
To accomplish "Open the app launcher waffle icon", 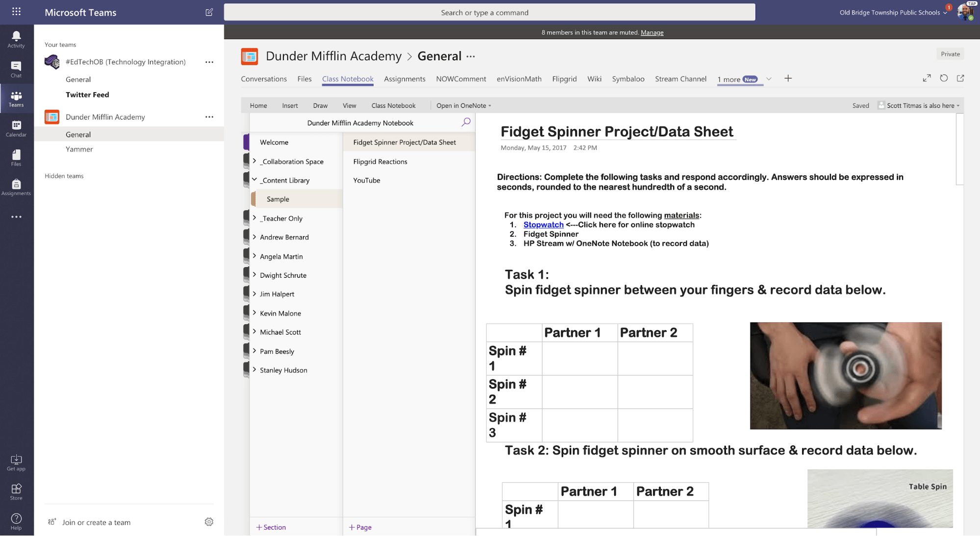I will tap(16, 12).
